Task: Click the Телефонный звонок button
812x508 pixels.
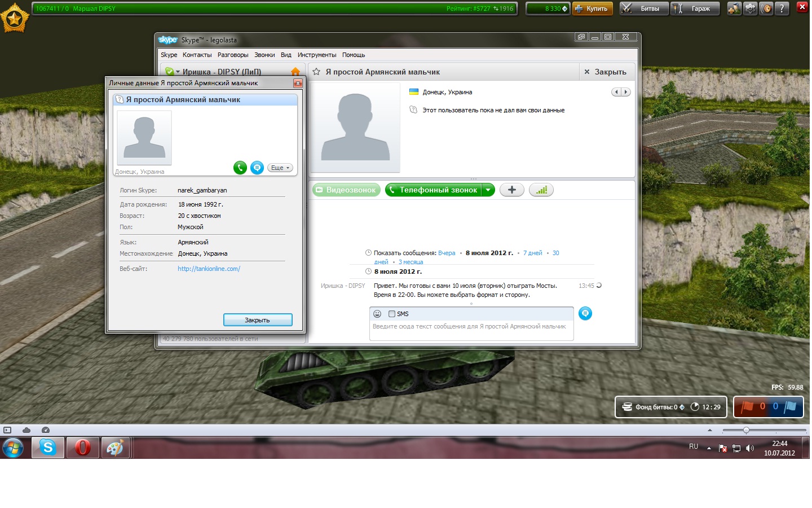Action: click(x=433, y=190)
